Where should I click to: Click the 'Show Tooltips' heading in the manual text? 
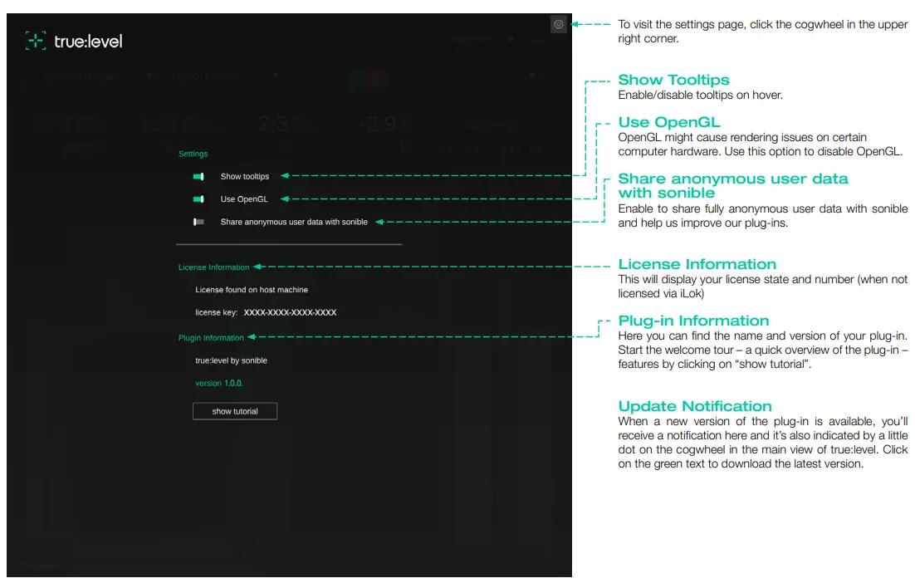point(674,80)
